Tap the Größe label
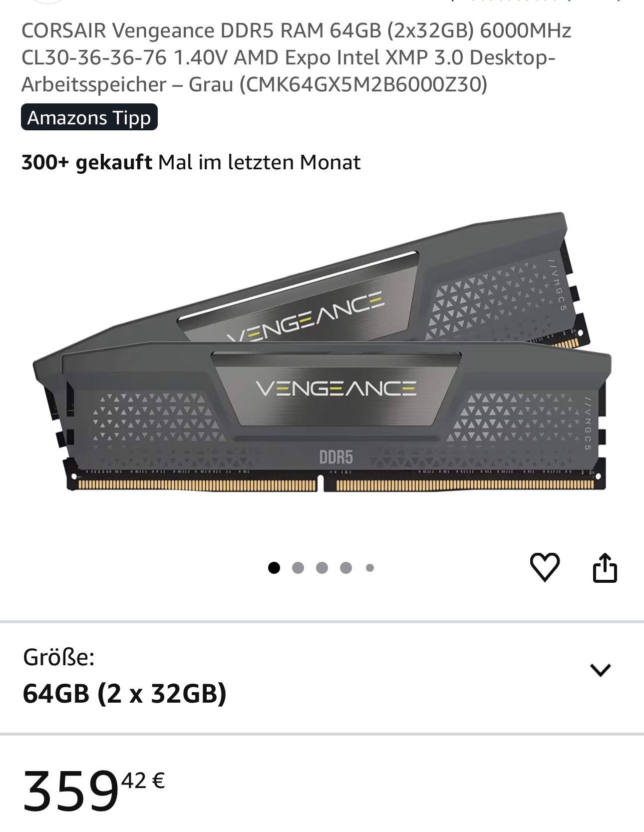This screenshot has width=644, height=832. pos(59,657)
